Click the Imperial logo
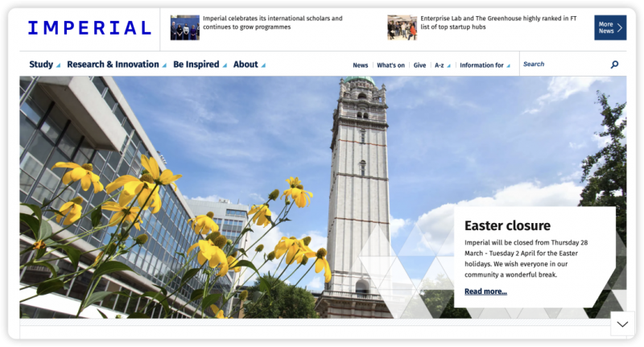 (x=89, y=28)
